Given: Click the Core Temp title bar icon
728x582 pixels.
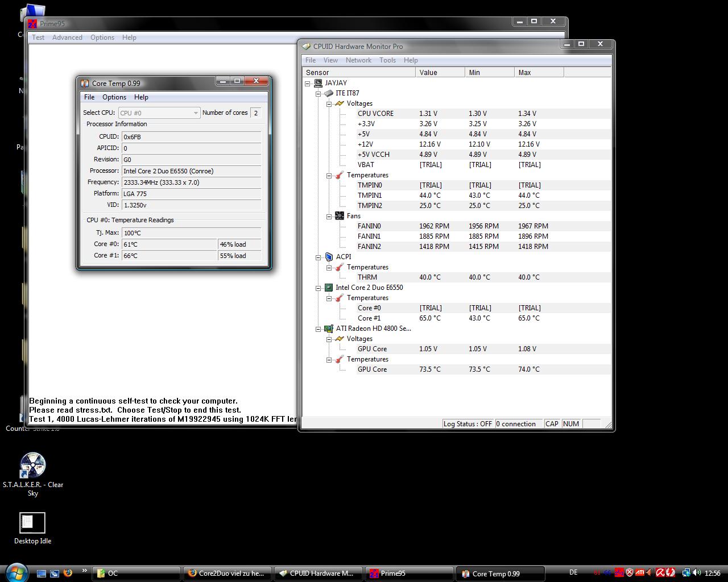Looking at the screenshot, I should (x=85, y=83).
